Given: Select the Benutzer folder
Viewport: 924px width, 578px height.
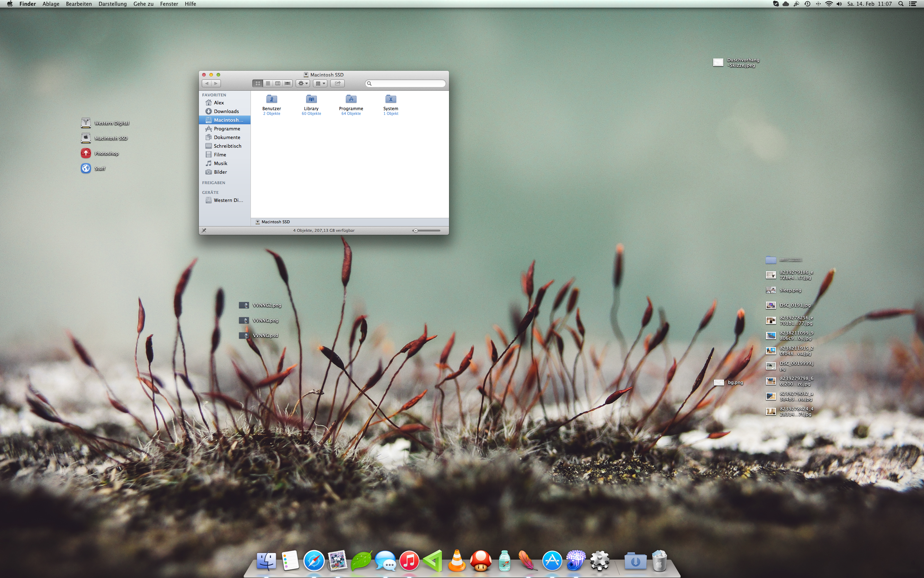Looking at the screenshot, I should [x=271, y=105].
